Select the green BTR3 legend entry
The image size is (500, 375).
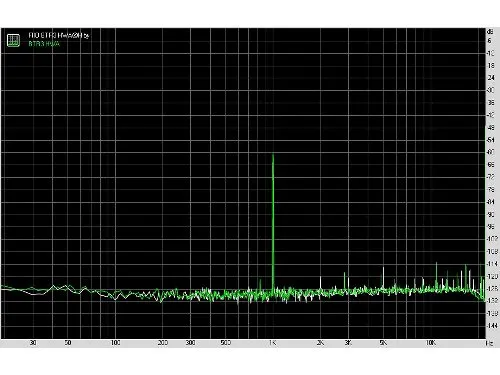[44, 43]
